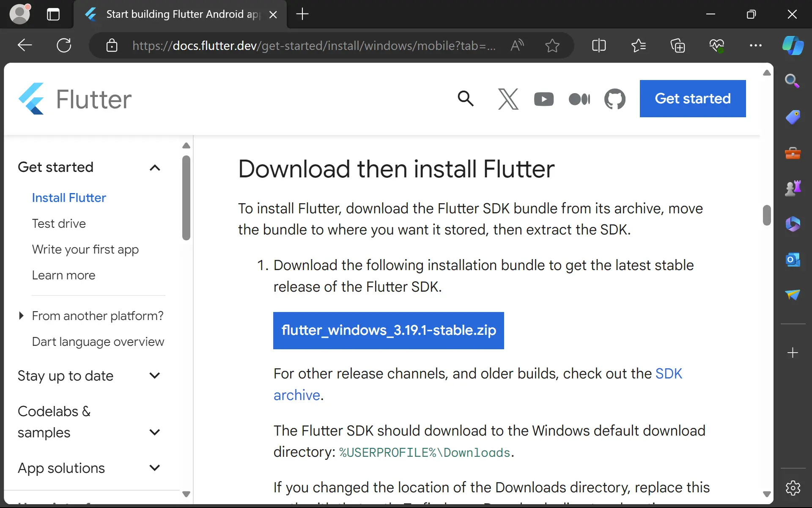Screen dimensions: 812x508
Task: Visit Flutter's Medium blog
Action: [x=579, y=99]
